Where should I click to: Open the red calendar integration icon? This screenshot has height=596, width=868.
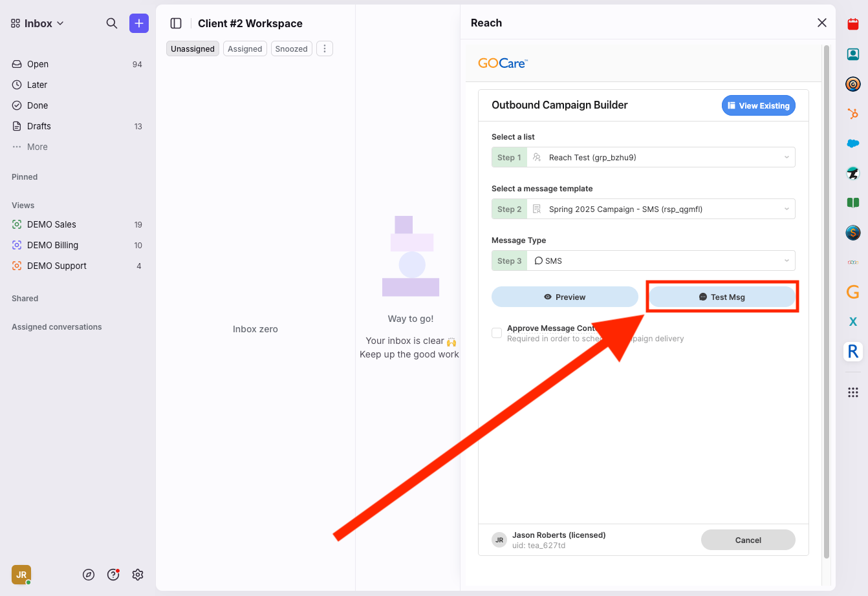[853, 25]
